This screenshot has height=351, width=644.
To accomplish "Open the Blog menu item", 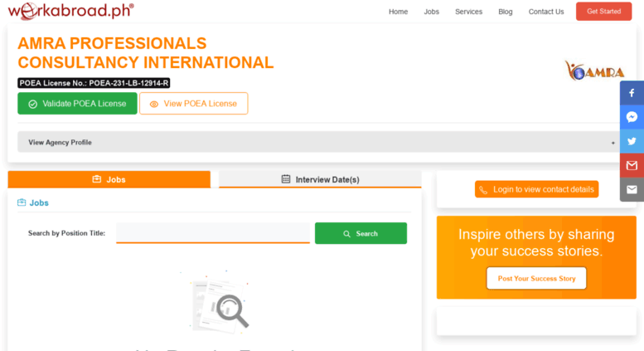I will pos(506,12).
